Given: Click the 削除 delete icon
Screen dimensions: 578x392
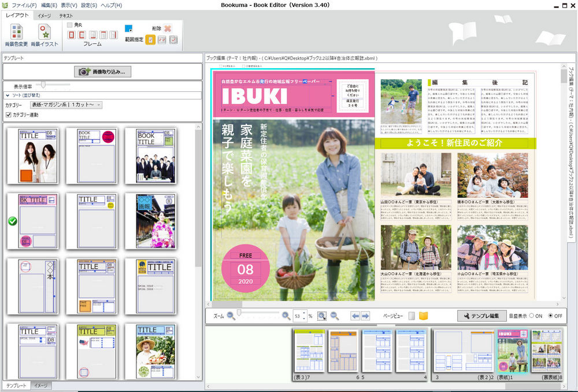Looking at the screenshot, I should [168, 29].
